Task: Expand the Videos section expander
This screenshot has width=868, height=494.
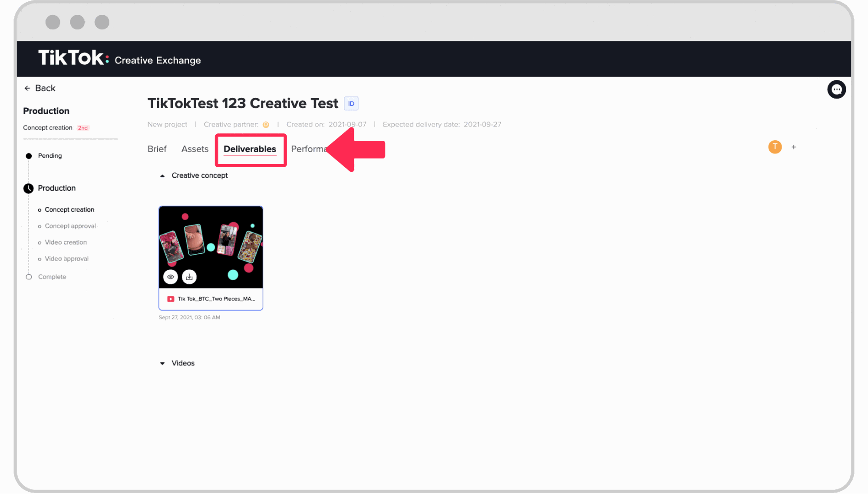Action: (163, 363)
